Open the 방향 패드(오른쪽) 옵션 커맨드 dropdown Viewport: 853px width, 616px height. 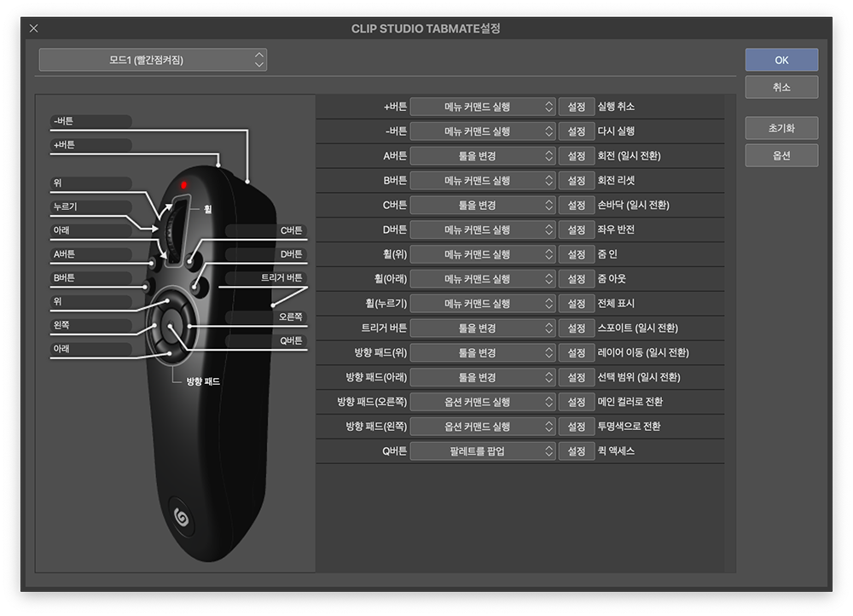point(484,402)
